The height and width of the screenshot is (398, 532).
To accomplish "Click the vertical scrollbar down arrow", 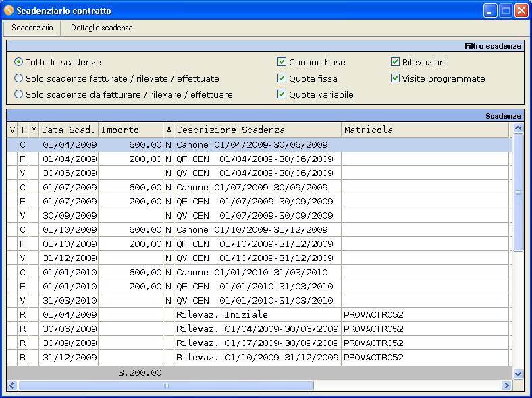I will click(x=518, y=374).
